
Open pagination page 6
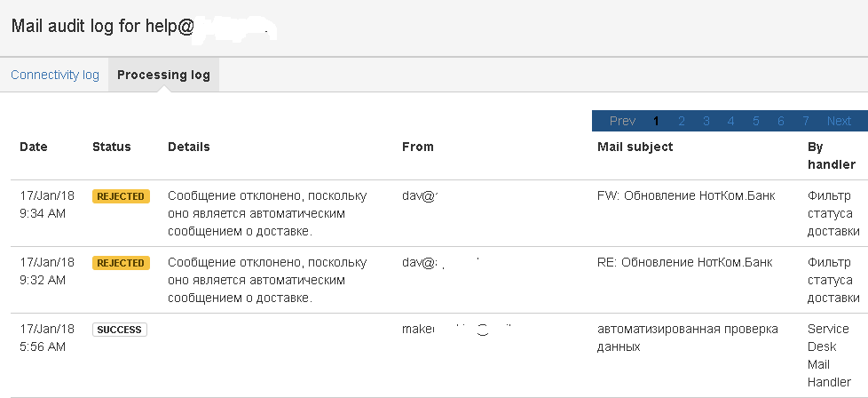pos(781,121)
